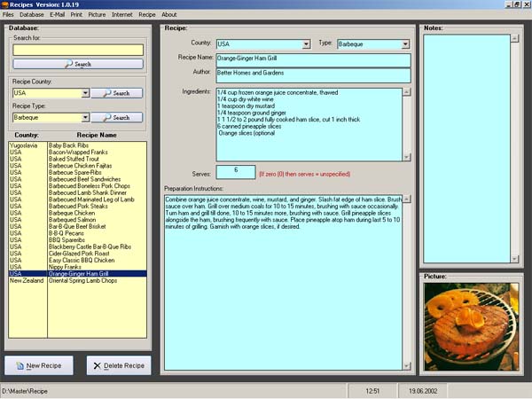Select Oriental Spring Lamb Chops recipe
This screenshot has height=399, width=532.
coord(98,281)
